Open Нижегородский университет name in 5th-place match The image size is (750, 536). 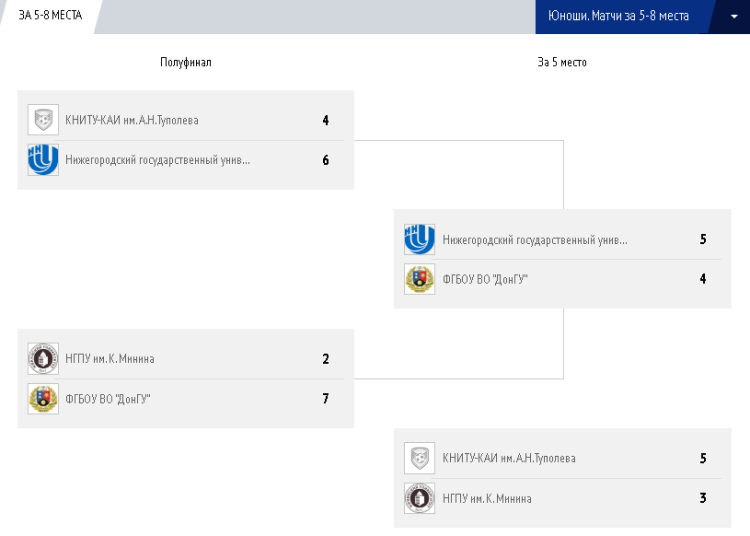535,239
